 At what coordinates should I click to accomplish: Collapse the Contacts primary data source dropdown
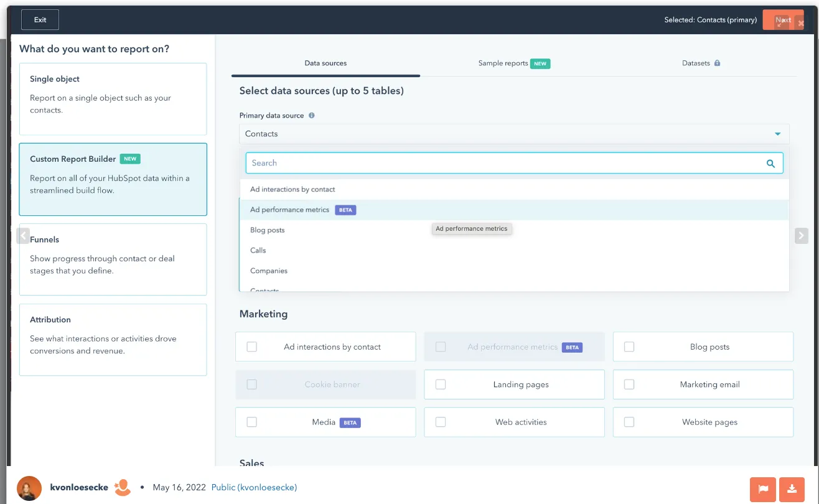tap(777, 133)
